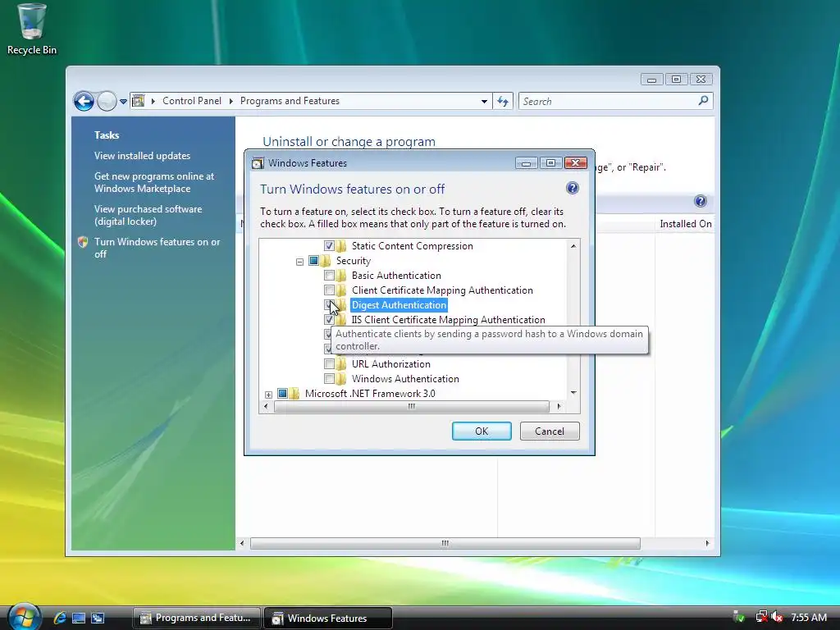
Task: Click up arrow of features list scrollbar
Action: [x=573, y=246]
